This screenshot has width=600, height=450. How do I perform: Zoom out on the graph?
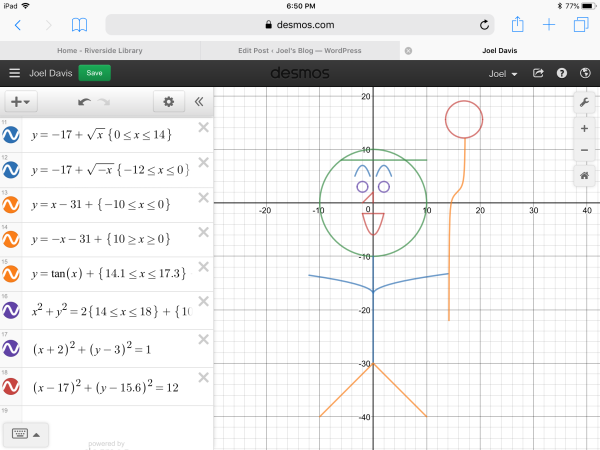(584, 150)
